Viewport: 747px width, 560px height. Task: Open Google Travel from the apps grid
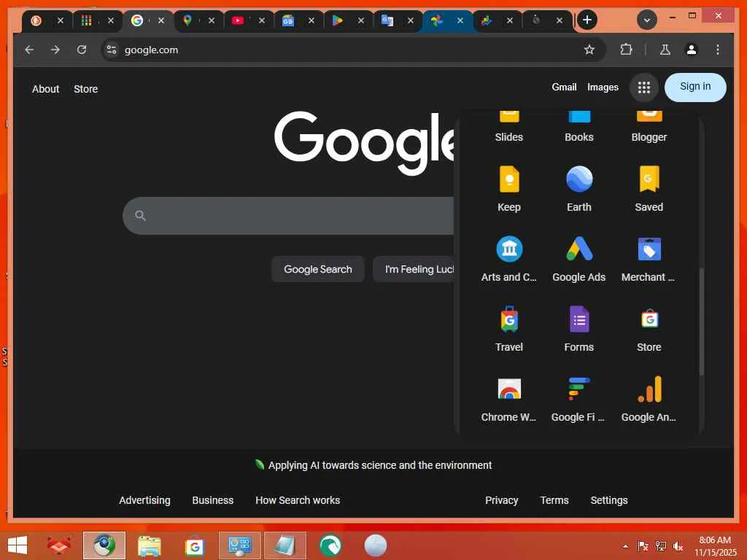[508, 329]
